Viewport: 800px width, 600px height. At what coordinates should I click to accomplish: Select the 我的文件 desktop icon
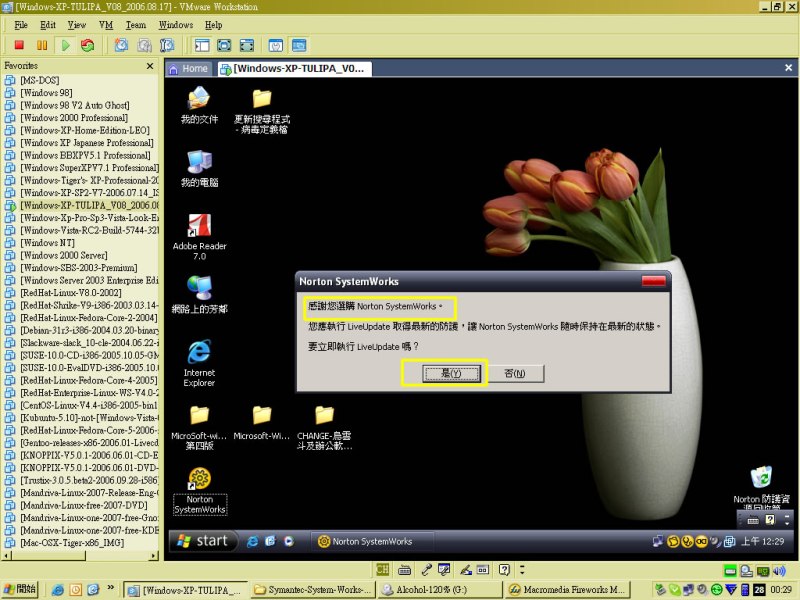tap(199, 105)
